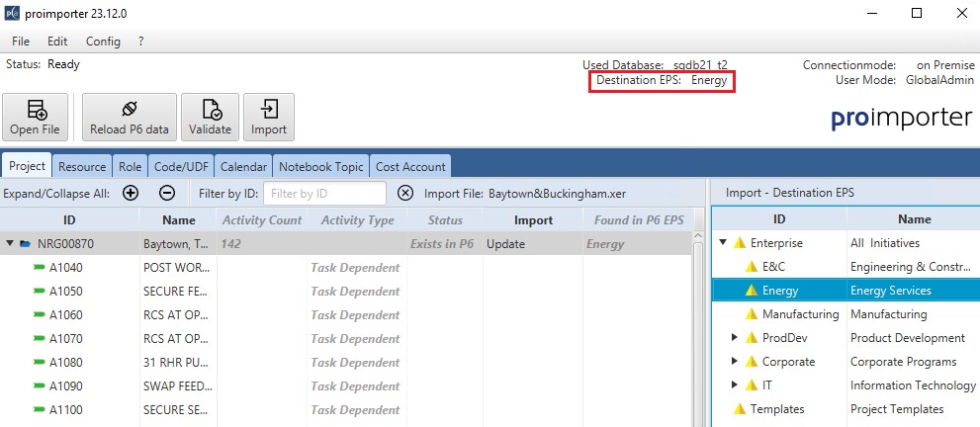This screenshot has height=427, width=980.
Task: Click the Import toolbar button
Action: pos(268,118)
